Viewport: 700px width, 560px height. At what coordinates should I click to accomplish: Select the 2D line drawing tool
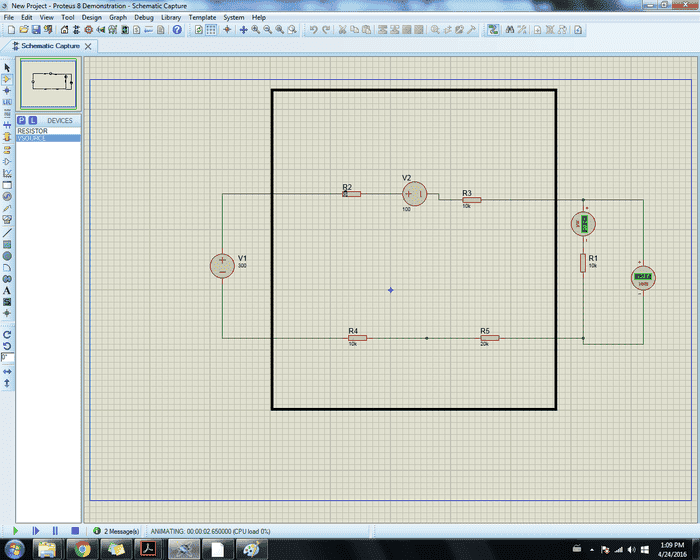coord(7,232)
